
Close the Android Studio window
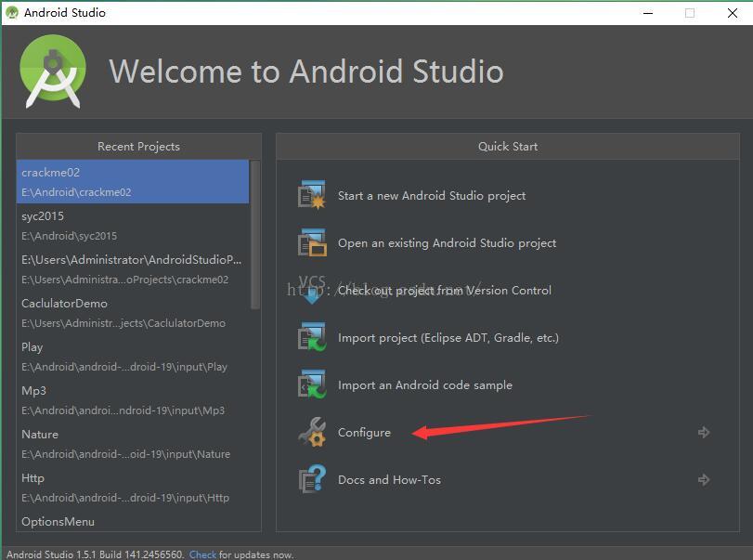pos(732,13)
